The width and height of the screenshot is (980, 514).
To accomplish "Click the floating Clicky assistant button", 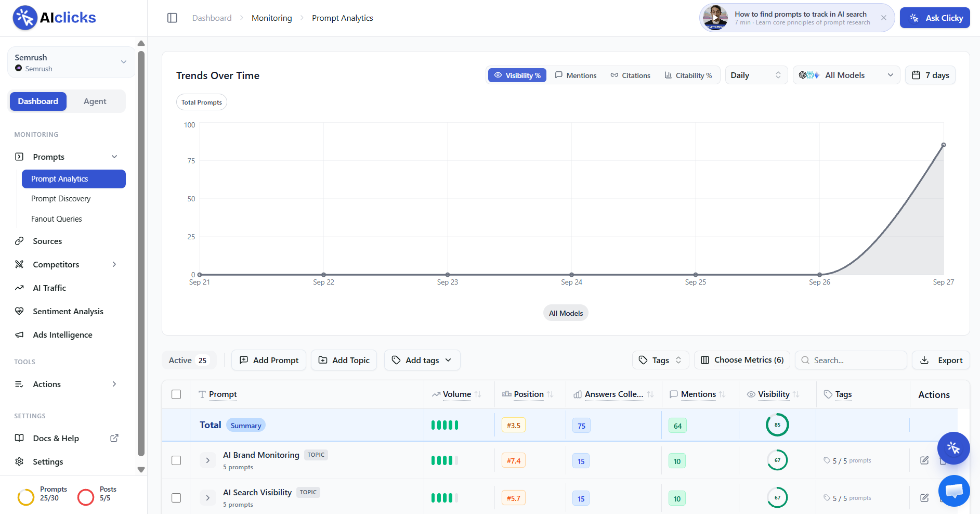I will point(953,448).
